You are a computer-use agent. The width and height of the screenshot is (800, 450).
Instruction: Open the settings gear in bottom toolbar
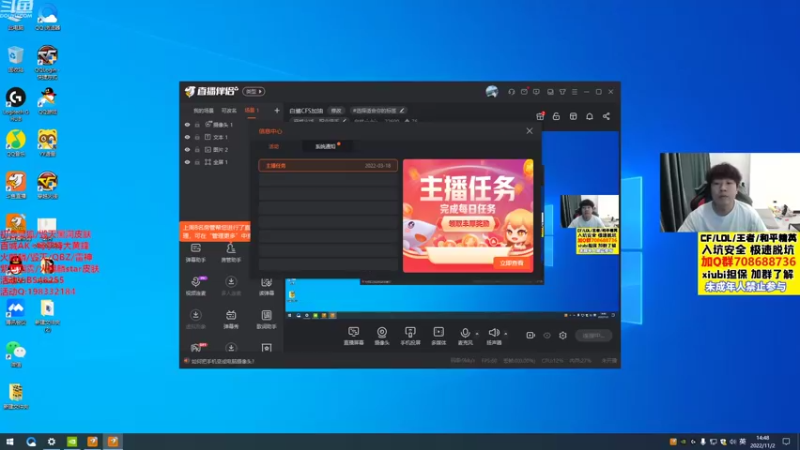click(563, 336)
